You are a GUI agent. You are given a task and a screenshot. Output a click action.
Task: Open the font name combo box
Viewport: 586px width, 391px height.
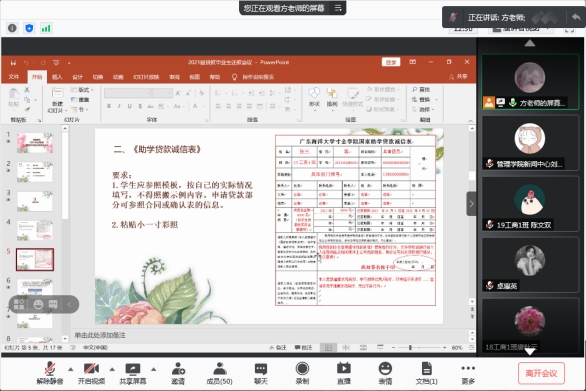point(127,93)
